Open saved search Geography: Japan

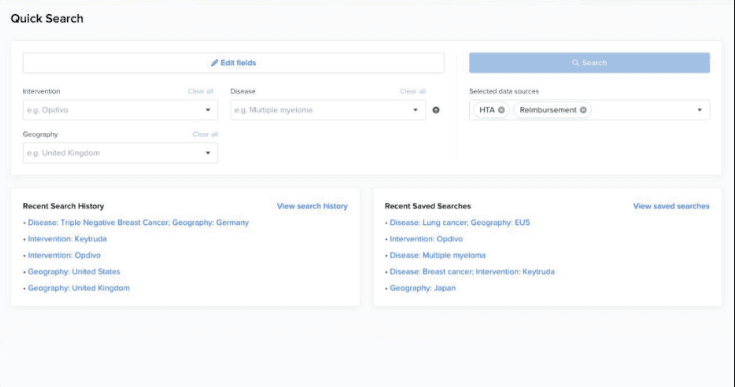[422, 288]
